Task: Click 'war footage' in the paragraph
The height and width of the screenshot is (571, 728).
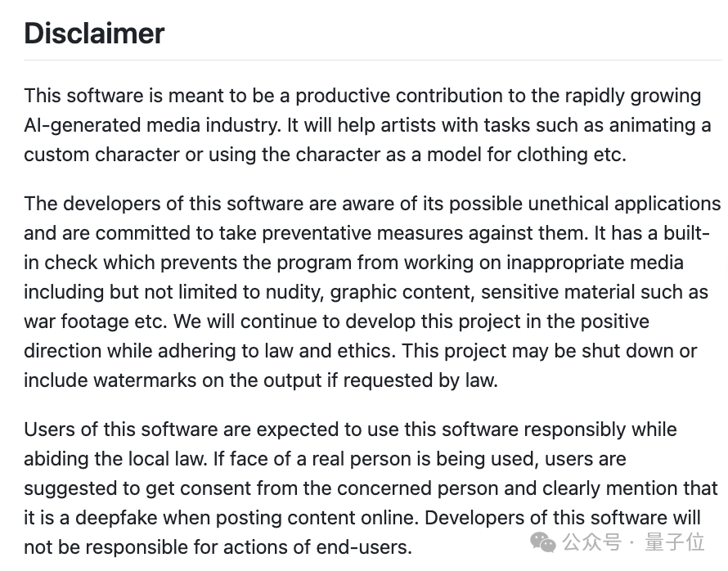Action: (76, 321)
